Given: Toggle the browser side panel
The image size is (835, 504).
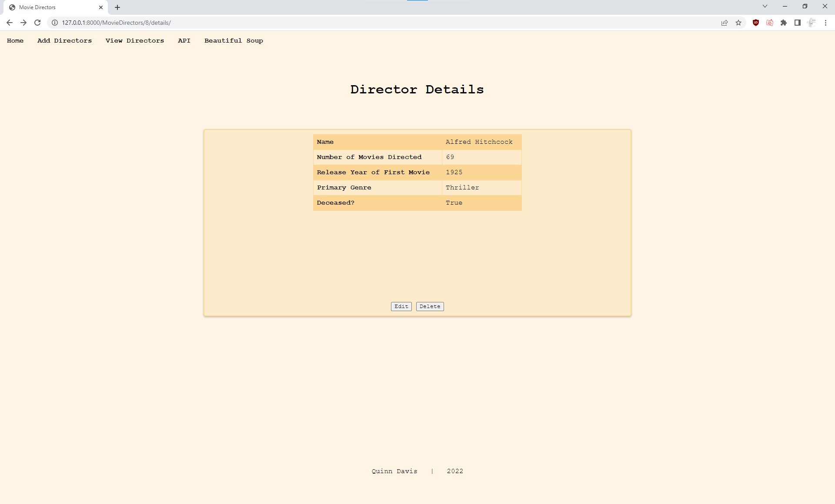Looking at the screenshot, I should 798,23.
